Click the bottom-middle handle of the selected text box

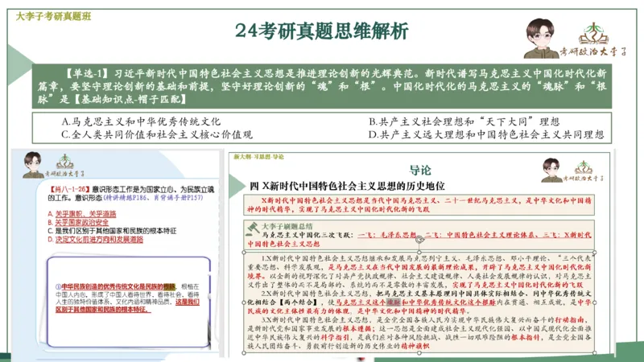[419, 352]
